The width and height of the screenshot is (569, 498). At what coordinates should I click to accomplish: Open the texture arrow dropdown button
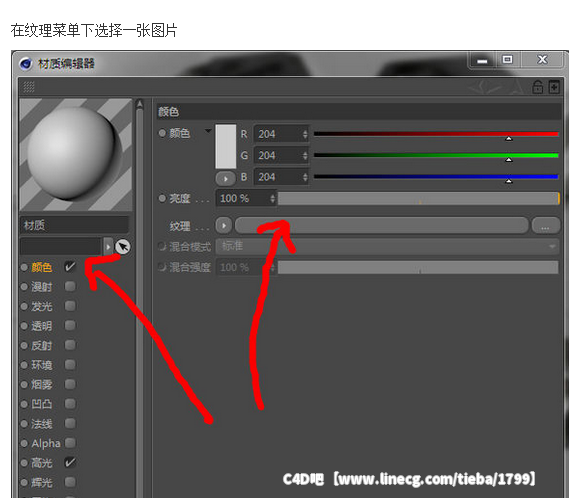224,226
